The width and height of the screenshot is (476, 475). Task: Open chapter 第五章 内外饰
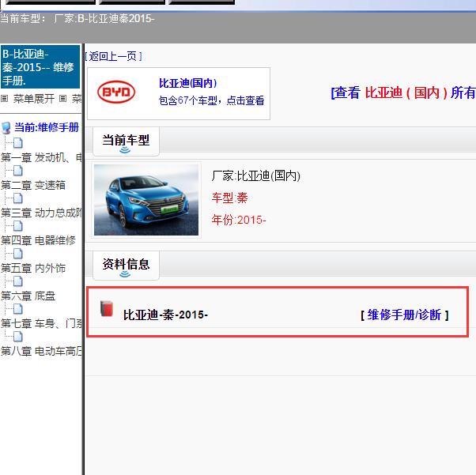tap(33, 268)
